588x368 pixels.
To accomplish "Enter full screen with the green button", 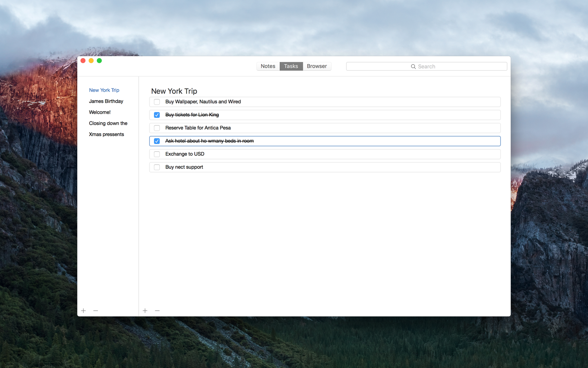I will (x=99, y=61).
